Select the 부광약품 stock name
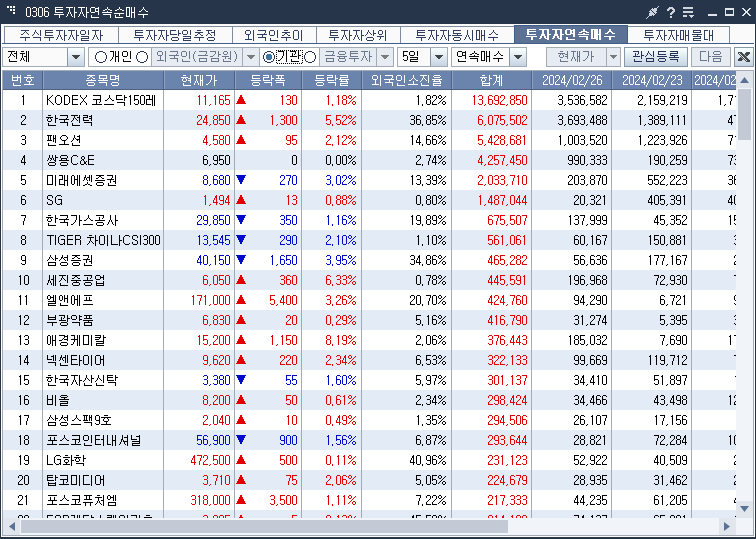The width and height of the screenshot is (756, 539). click(69, 320)
